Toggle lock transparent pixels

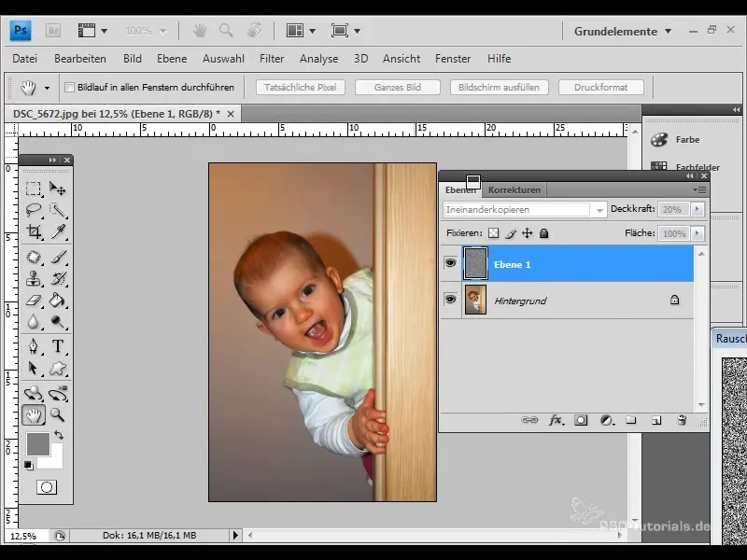494,233
